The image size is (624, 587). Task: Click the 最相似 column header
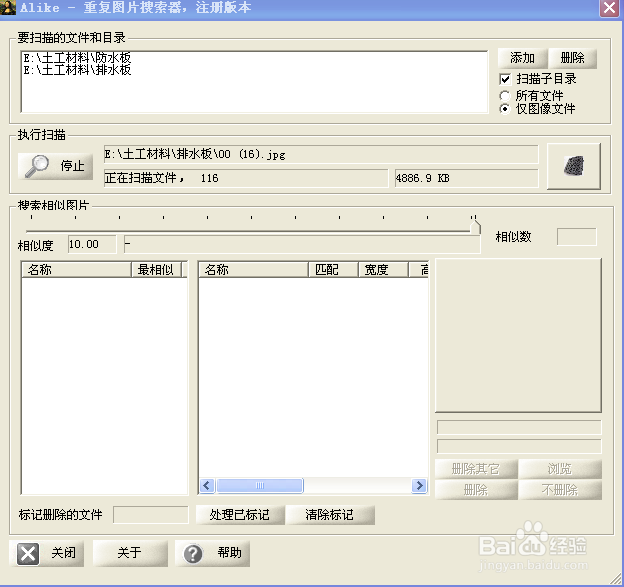pyautogui.click(x=156, y=270)
